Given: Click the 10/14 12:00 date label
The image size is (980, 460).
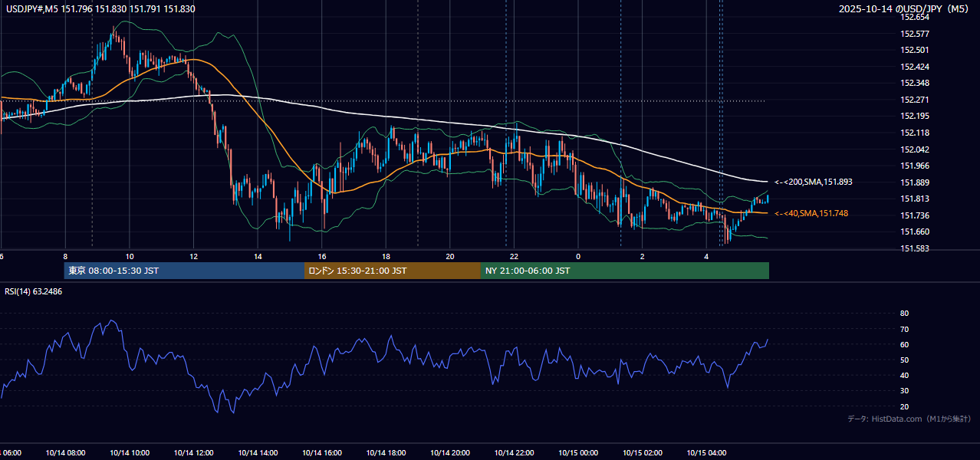Looking at the screenshot, I should tap(193, 452).
